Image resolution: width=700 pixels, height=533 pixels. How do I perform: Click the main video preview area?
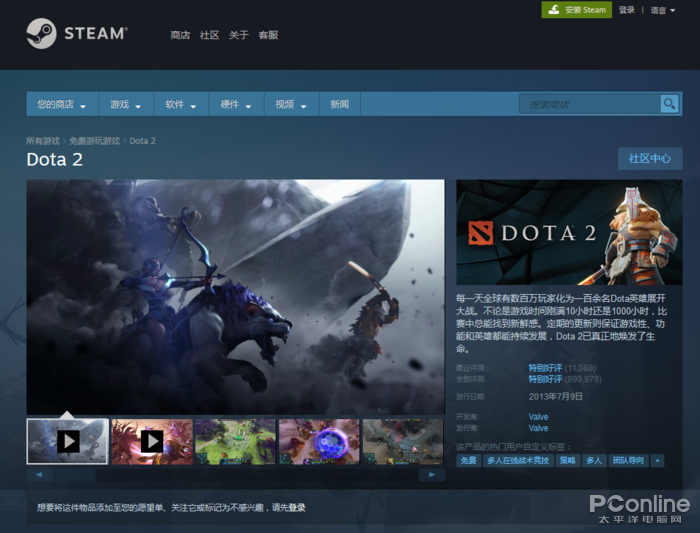tap(236, 297)
